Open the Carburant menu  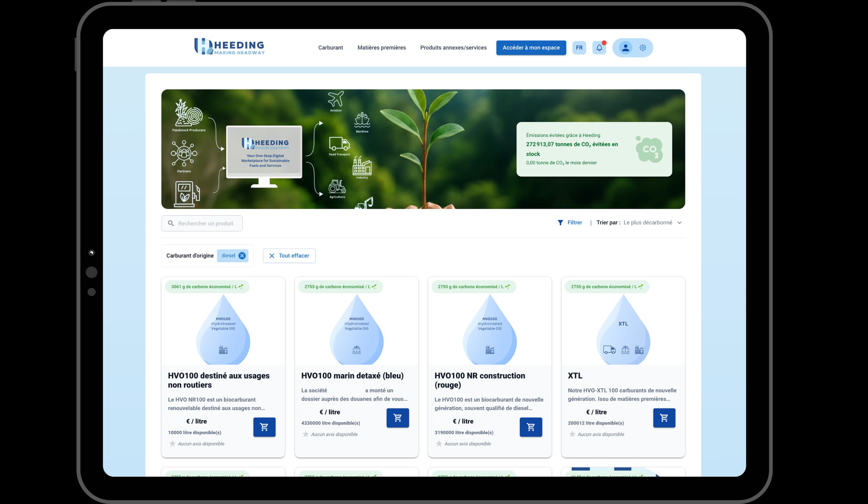tap(331, 48)
